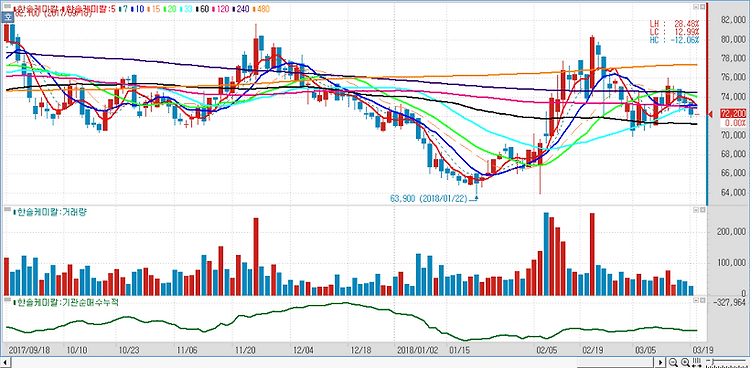The width and height of the screenshot is (750, 368).
Task: Close the 거래량 volume pane
Action: [702, 210]
